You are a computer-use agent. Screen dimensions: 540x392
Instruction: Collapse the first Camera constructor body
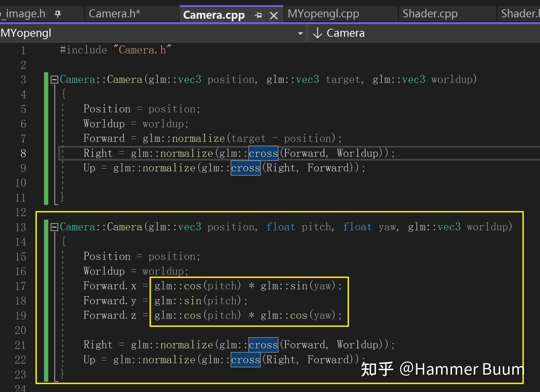(54, 80)
